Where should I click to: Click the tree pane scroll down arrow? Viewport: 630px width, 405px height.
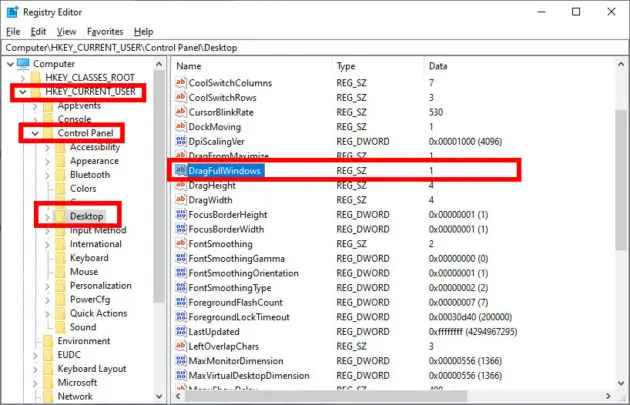(159, 397)
